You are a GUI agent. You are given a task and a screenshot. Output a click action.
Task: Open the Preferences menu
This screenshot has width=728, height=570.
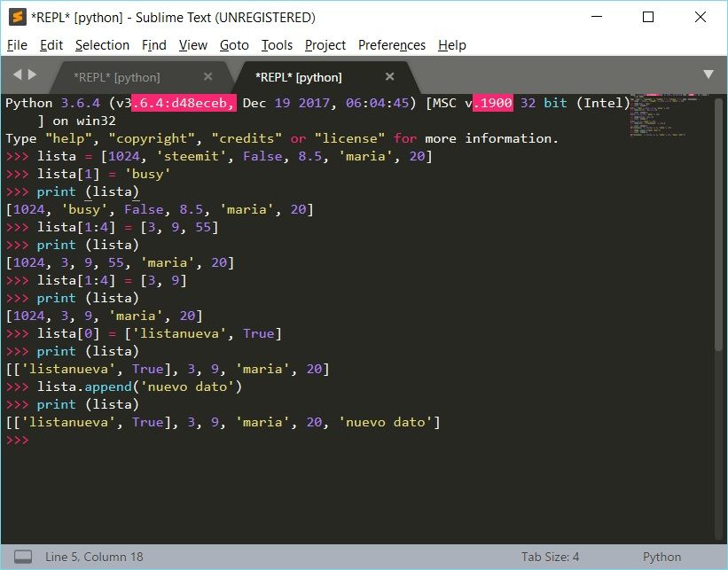tap(391, 45)
